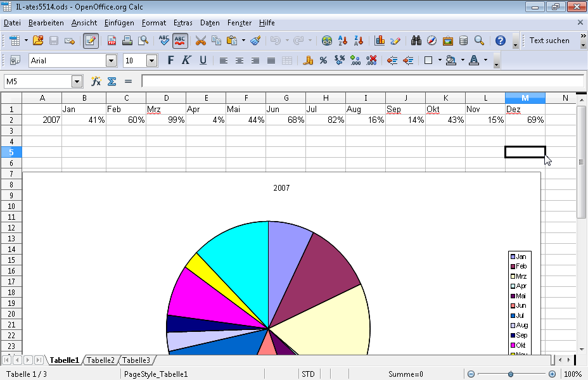
Task: Delete decimal place icon
Action: click(371, 60)
